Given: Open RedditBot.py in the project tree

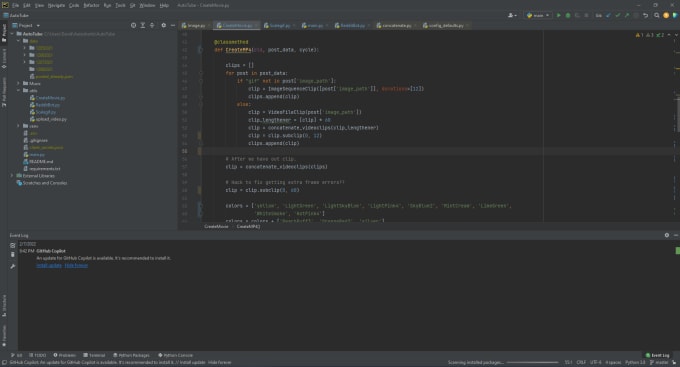Looking at the screenshot, I should [x=45, y=105].
